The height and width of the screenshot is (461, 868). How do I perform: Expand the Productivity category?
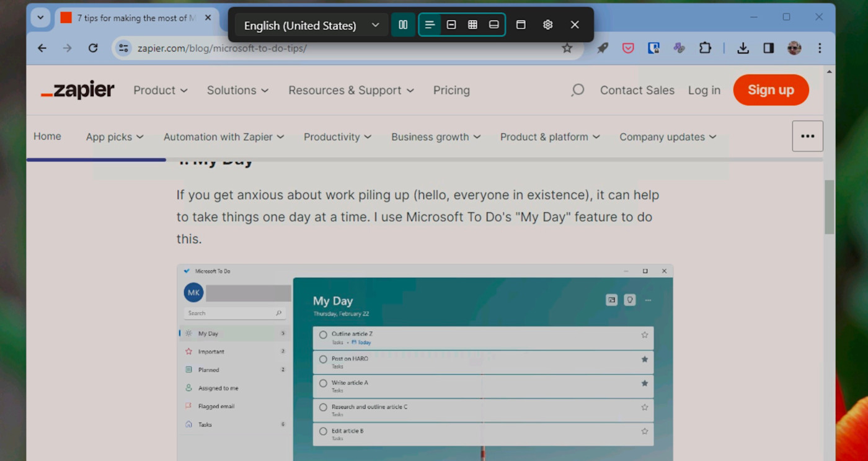(x=338, y=137)
